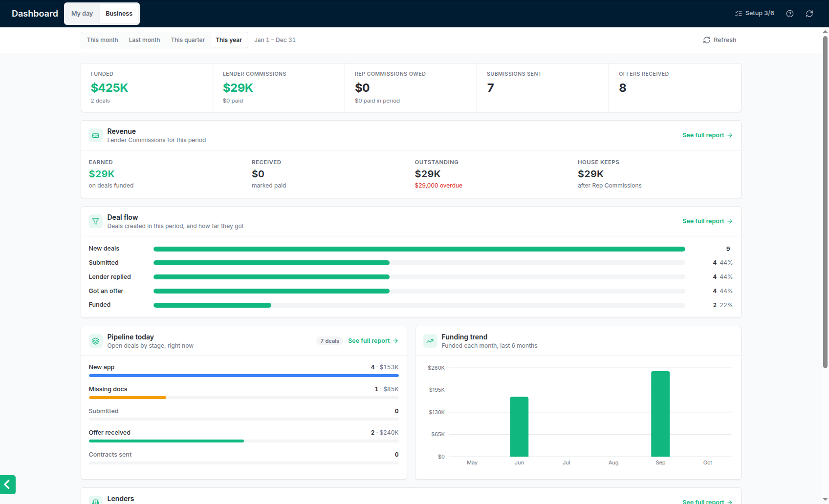Click the House Keeps $29K value
Viewport: 829px width, 504px height.
coord(590,174)
